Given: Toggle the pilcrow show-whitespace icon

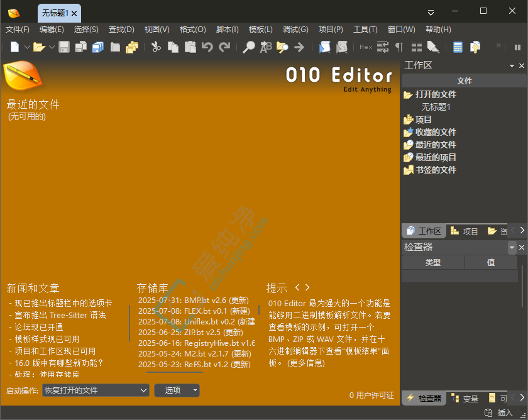Looking at the screenshot, I should coord(399,47).
